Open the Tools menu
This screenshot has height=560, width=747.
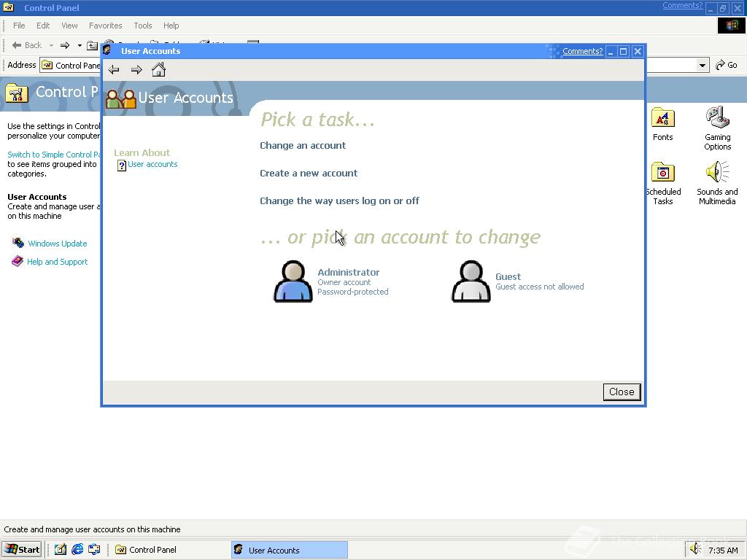coord(142,26)
